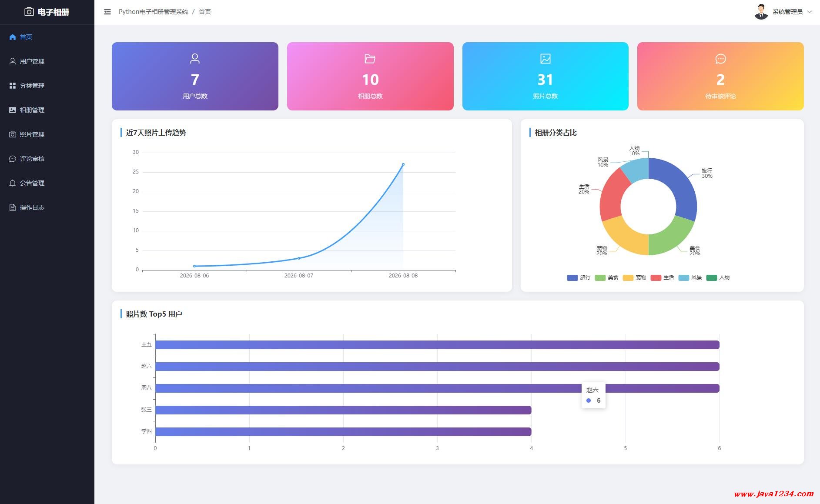Toggle 美食 legend item visibility
Image resolution: width=820 pixels, height=504 pixels.
606,277
